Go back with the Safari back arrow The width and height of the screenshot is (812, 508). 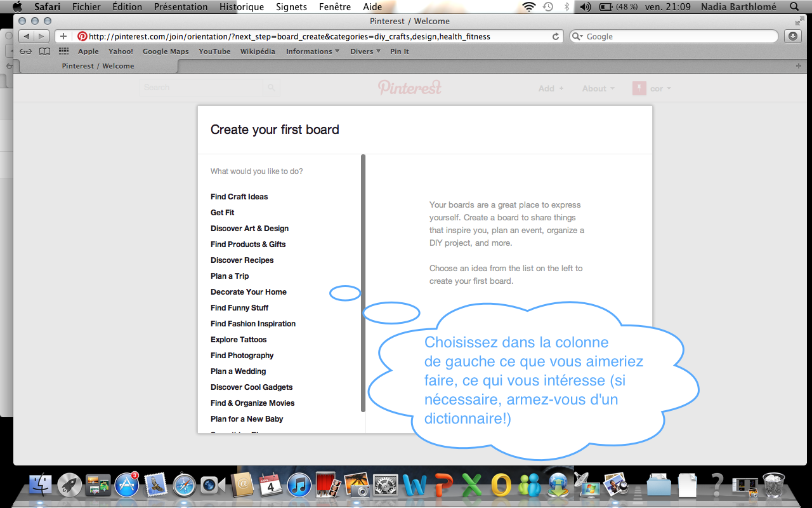[27, 36]
